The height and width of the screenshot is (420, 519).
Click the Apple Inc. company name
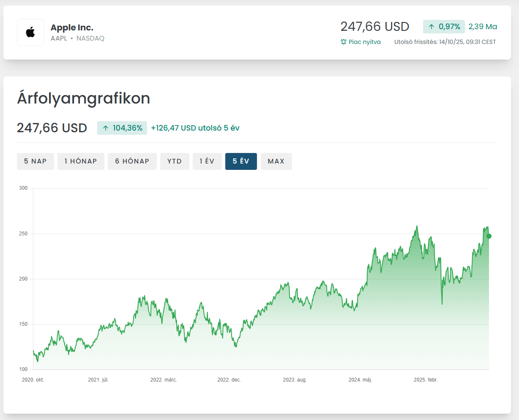tap(72, 27)
